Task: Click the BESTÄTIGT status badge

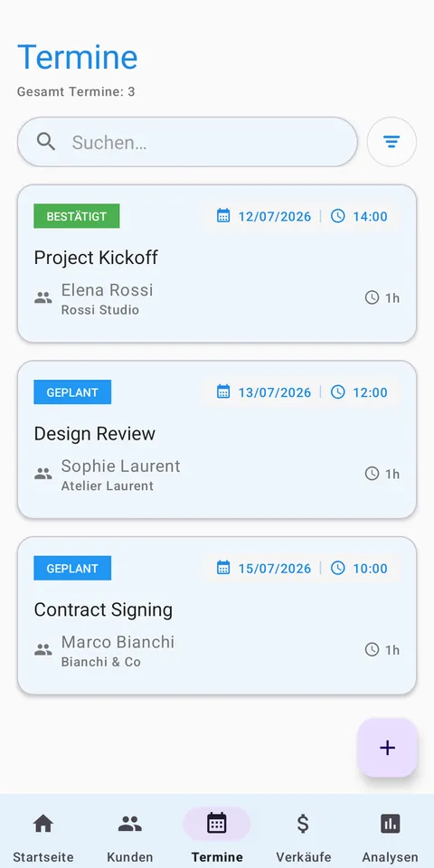Action: pyautogui.click(x=76, y=216)
